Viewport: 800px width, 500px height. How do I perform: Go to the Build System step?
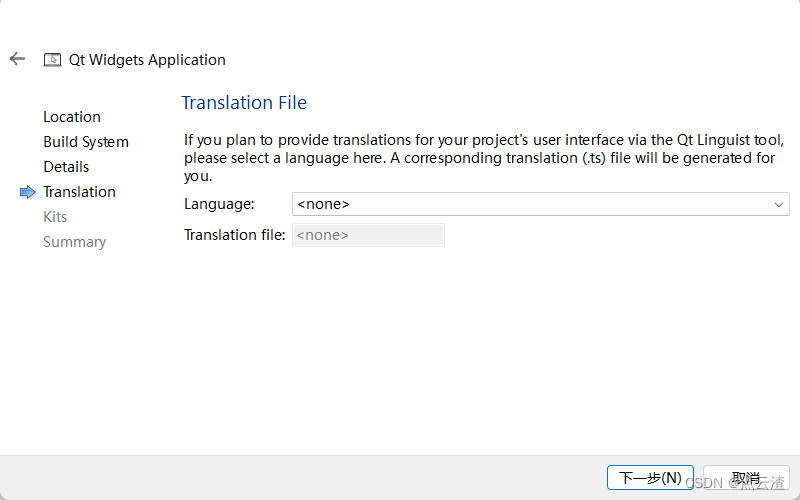(86, 142)
